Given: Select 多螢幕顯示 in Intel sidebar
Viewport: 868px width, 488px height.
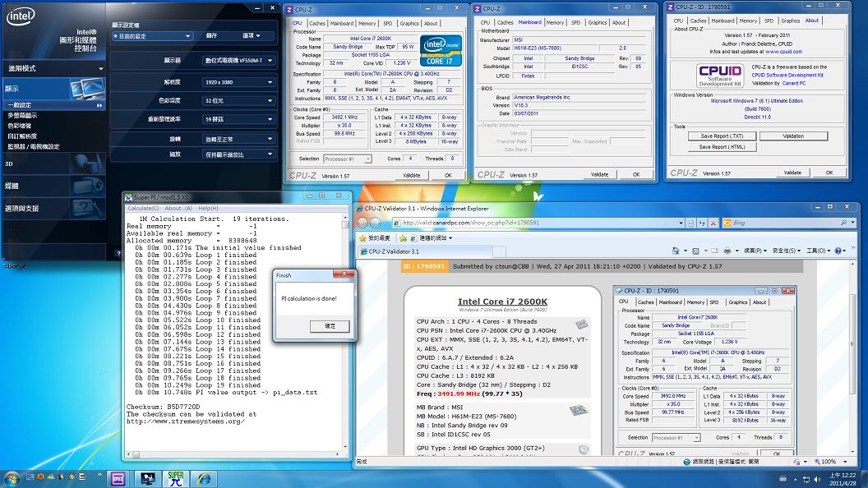Looking at the screenshot, I should [x=22, y=116].
